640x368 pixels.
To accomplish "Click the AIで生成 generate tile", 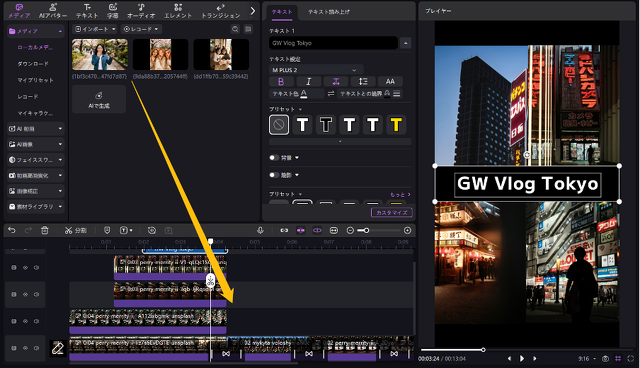I will [x=99, y=99].
